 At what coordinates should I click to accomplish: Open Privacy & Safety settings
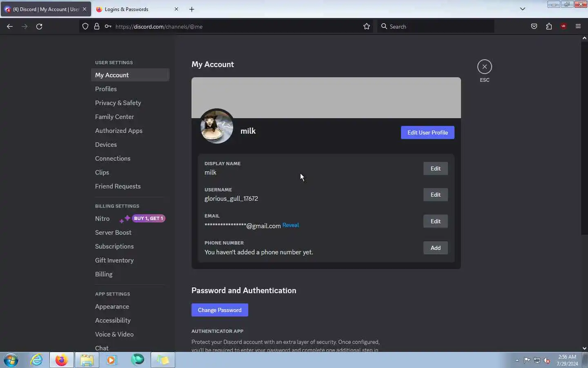point(130,103)
